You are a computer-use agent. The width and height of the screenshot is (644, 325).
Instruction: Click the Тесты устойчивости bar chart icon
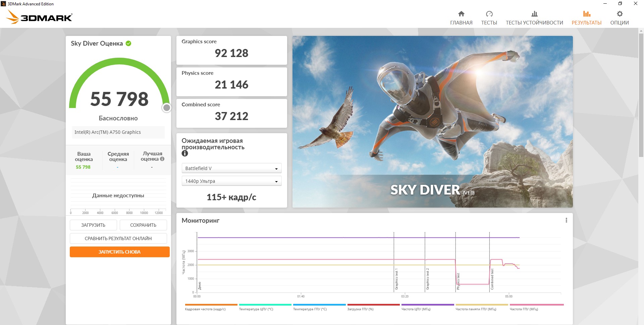pyautogui.click(x=534, y=14)
